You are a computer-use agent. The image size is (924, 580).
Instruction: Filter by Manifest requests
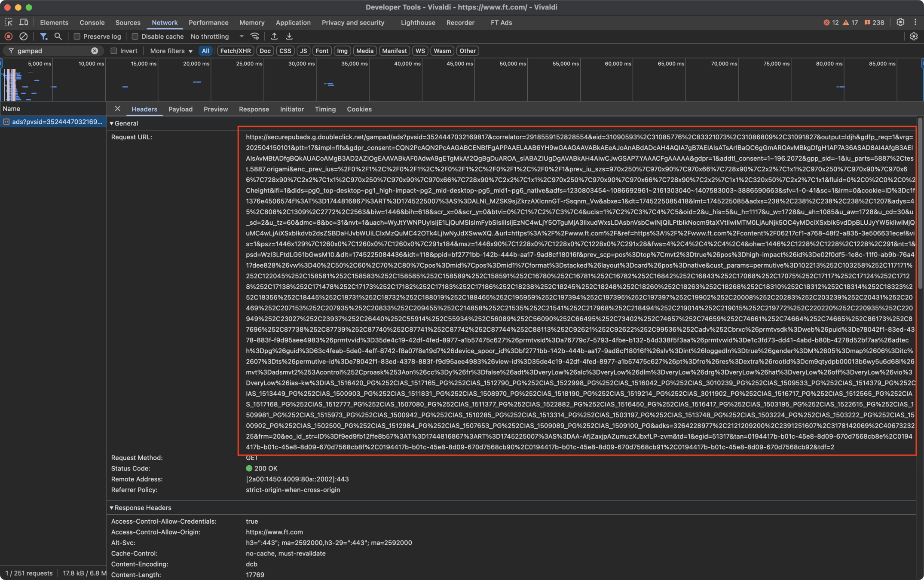click(394, 51)
